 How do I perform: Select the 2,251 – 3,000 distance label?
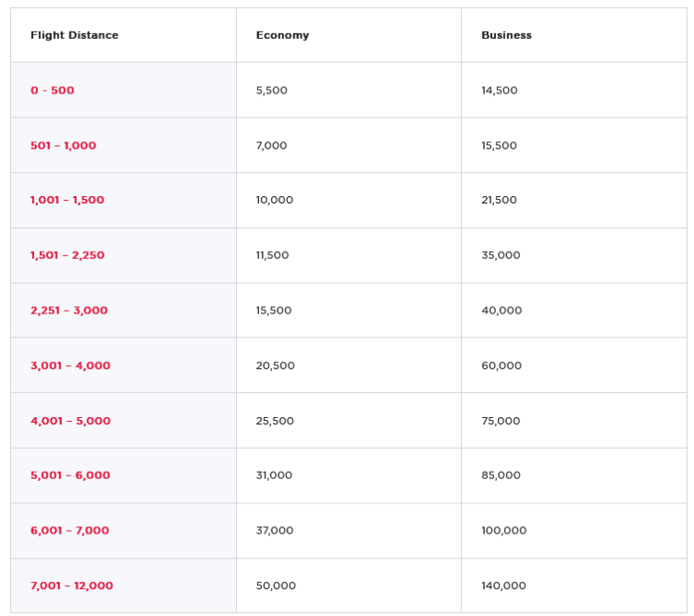(x=69, y=311)
